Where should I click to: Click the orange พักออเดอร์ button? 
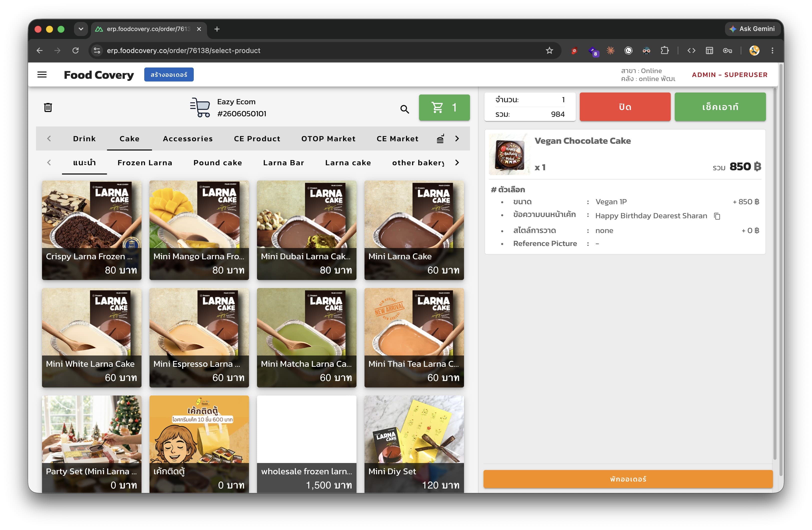[628, 479]
